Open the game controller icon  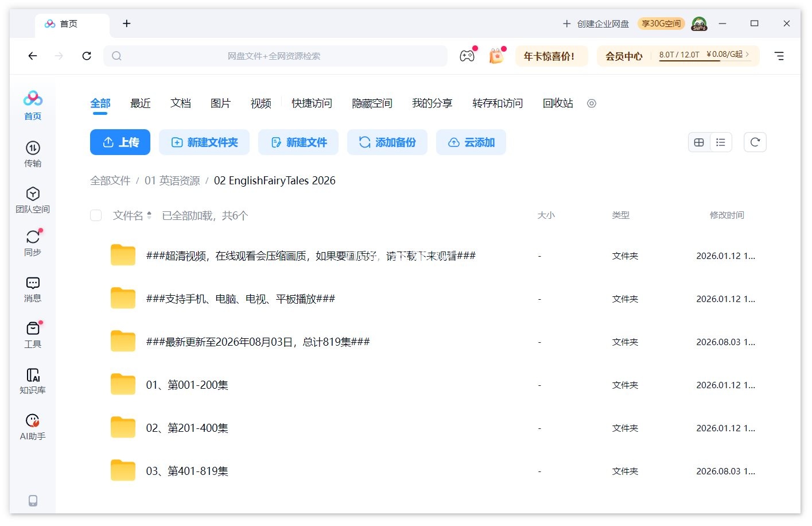[467, 56]
